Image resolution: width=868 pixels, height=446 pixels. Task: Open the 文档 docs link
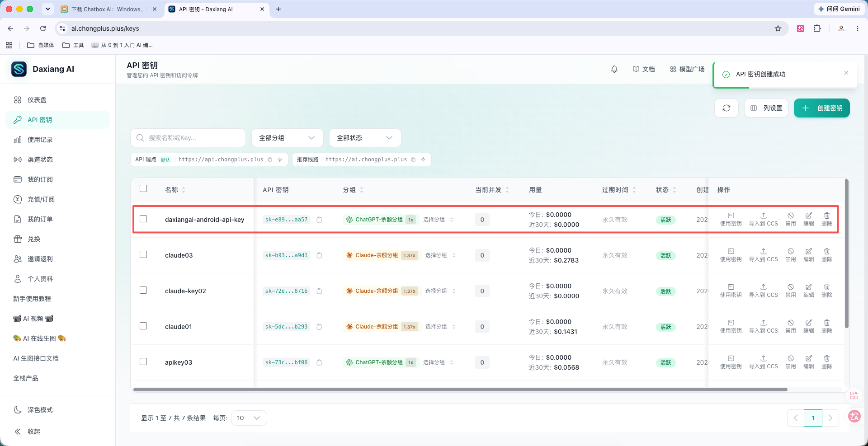point(644,69)
